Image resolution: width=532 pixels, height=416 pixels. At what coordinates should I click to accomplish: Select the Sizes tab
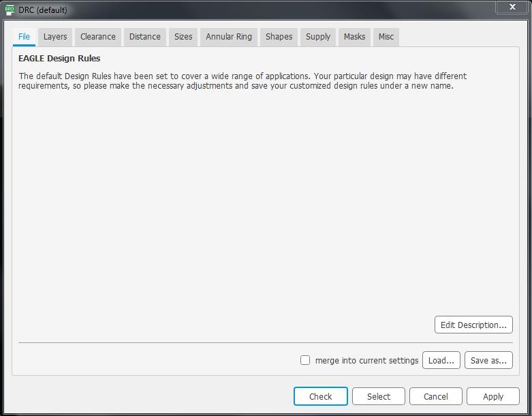click(183, 37)
